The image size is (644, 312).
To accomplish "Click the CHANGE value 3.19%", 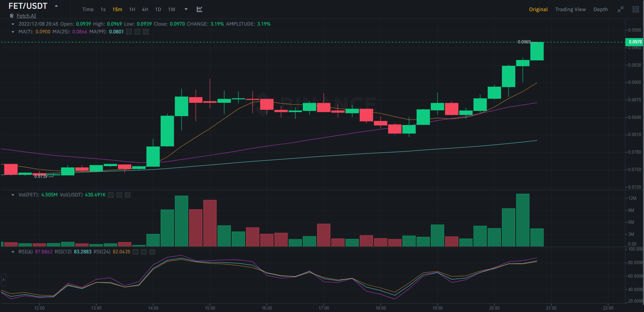I will tap(217, 24).
